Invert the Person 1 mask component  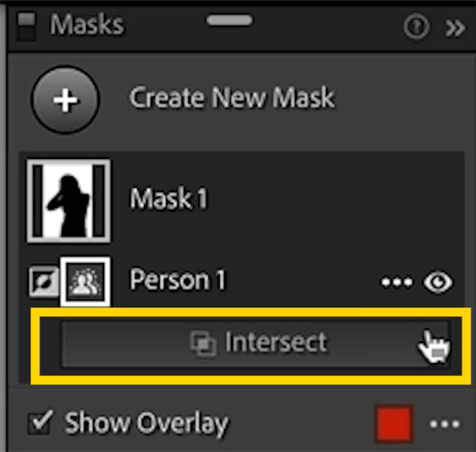[x=44, y=282]
